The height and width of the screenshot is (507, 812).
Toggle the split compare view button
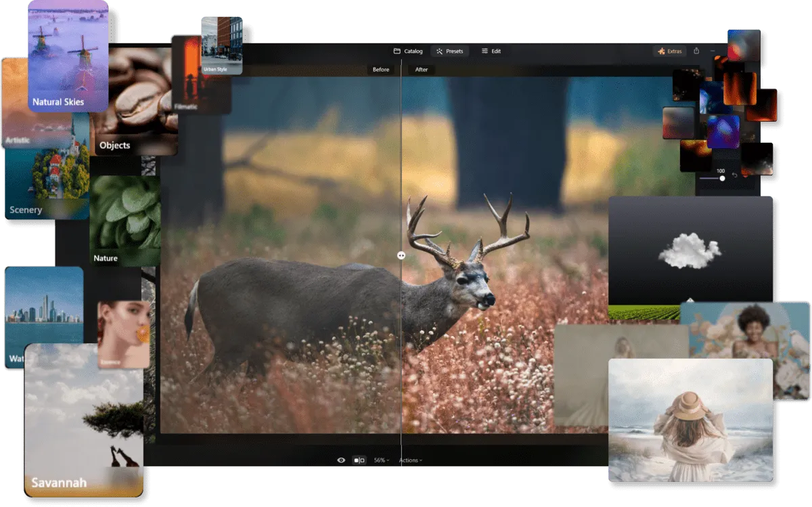359,460
